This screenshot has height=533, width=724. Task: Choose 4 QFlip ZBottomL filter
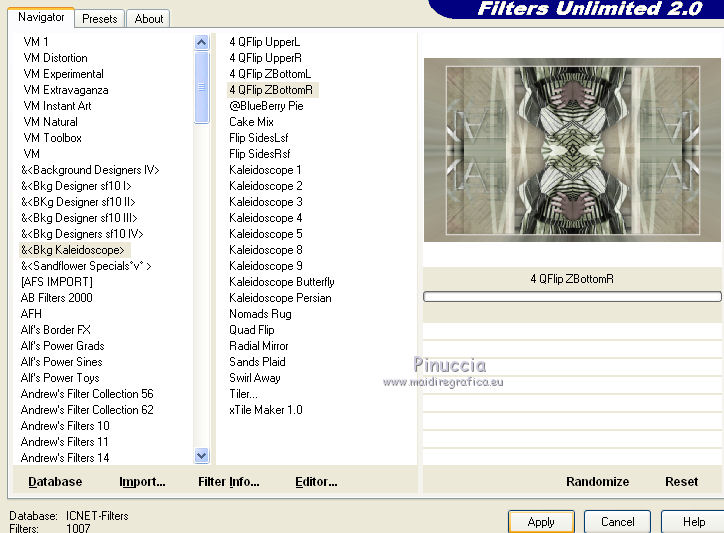click(x=270, y=74)
